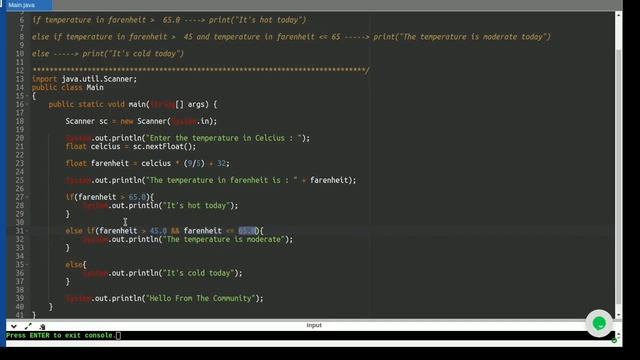Click in the console after 'exit console.'
The width and height of the screenshot is (640, 360).
coord(118,336)
